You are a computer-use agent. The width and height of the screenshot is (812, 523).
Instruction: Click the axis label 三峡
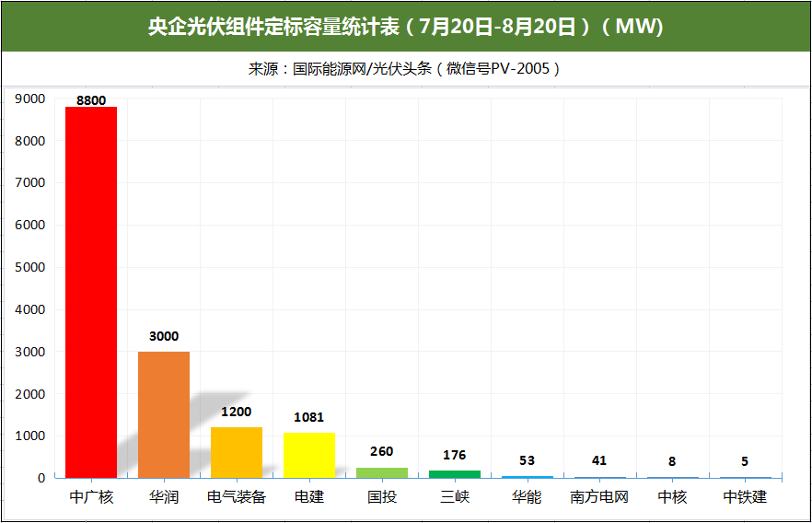coord(455,497)
